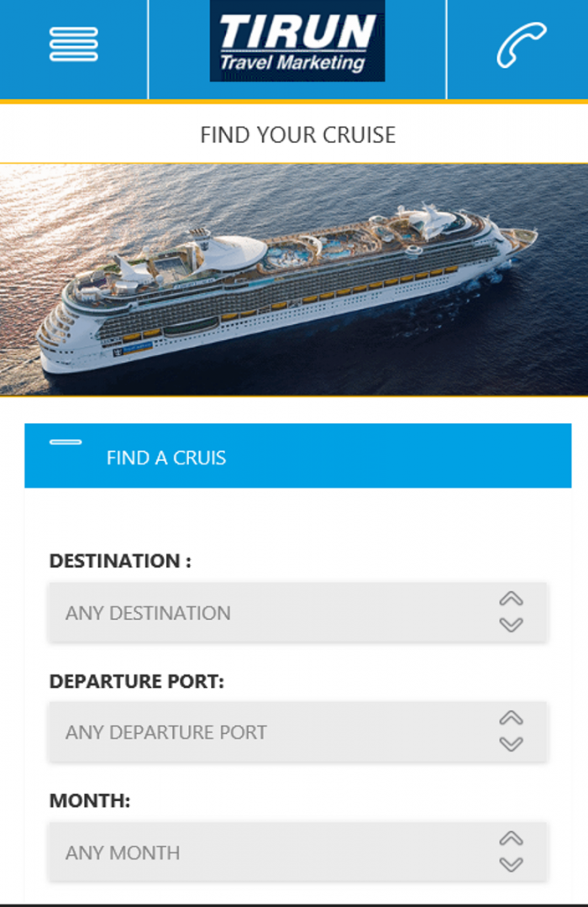
Task: Click the down chevron in Month field
Action: pyautogui.click(x=511, y=864)
